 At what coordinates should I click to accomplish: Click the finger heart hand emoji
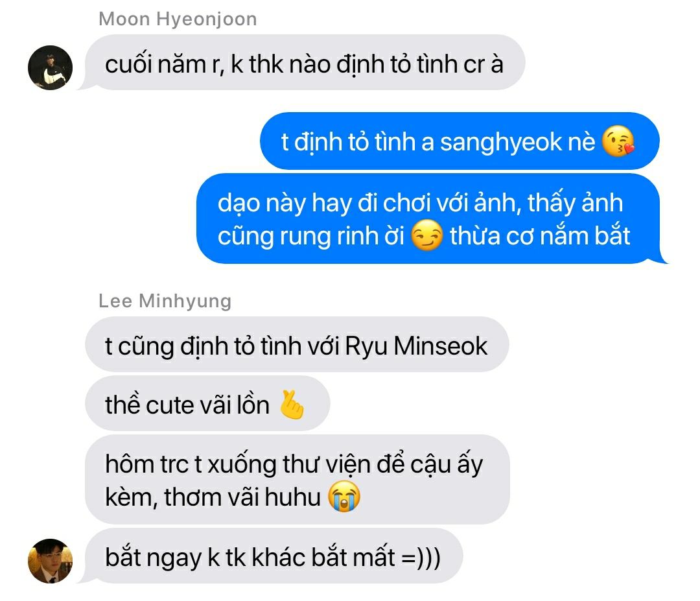292,405
